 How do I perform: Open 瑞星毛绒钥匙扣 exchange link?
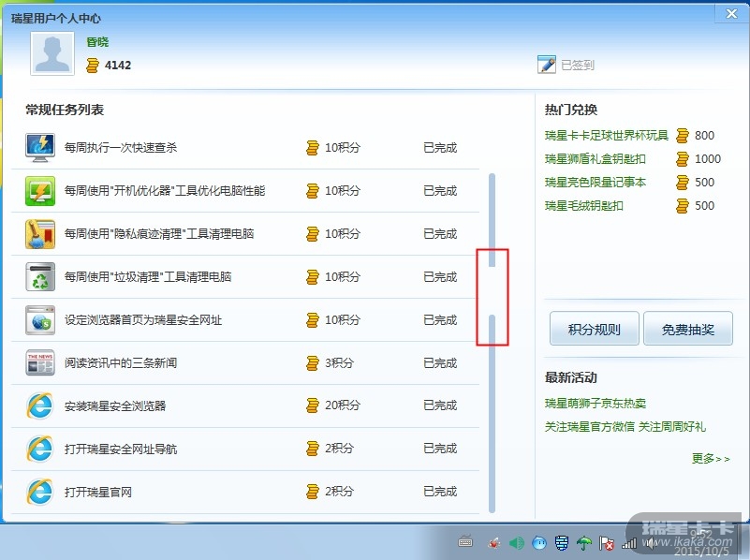(x=583, y=206)
